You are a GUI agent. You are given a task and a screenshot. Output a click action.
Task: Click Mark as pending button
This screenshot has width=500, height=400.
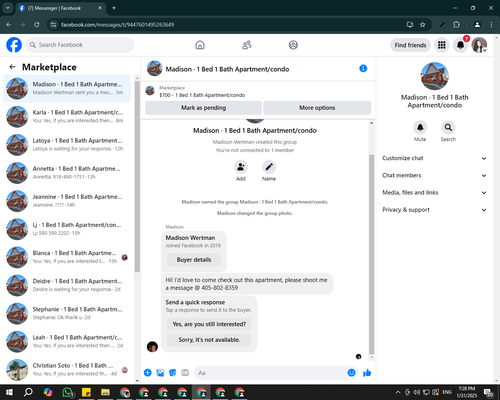203,108
